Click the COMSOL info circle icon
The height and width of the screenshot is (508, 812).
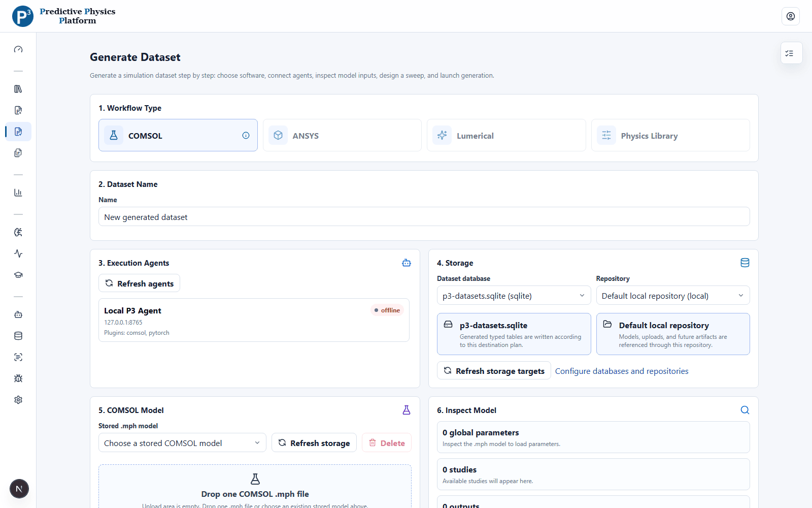(246, 136)
